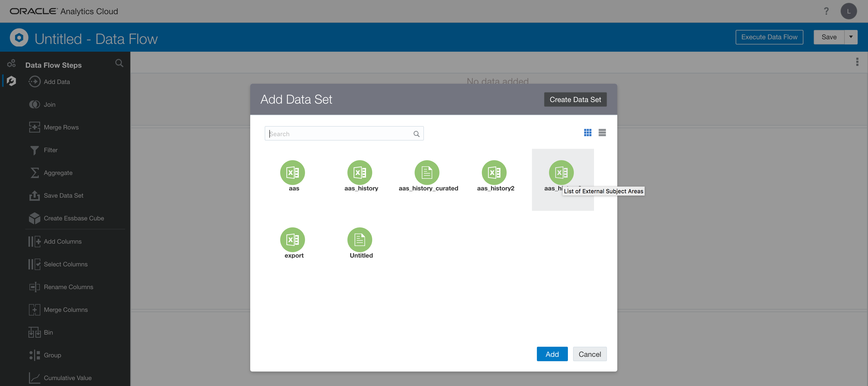Select the Merge Rows step
Image resolution: width=868 pixels, height=386 pixels.
click(x=54, y=127)
